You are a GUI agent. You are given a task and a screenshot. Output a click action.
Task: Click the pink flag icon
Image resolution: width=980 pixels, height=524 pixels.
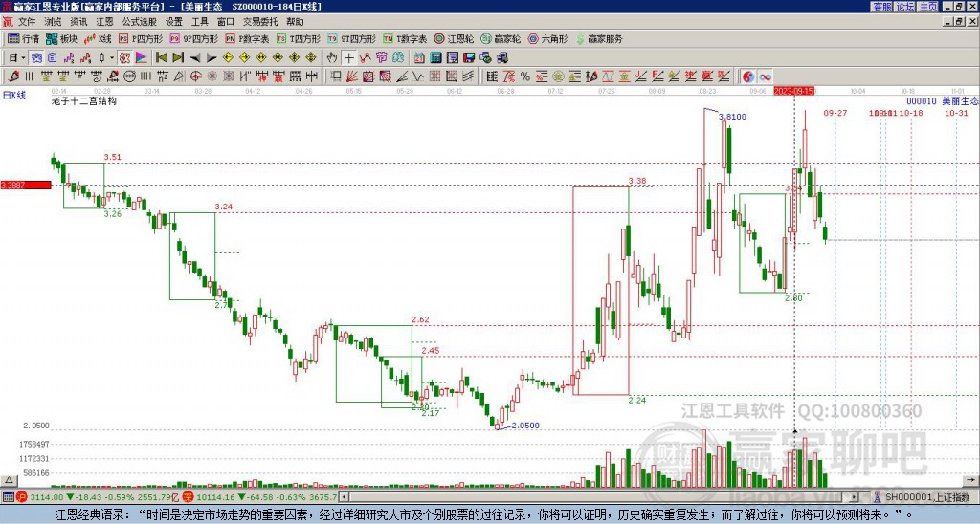tap(142, 58)
